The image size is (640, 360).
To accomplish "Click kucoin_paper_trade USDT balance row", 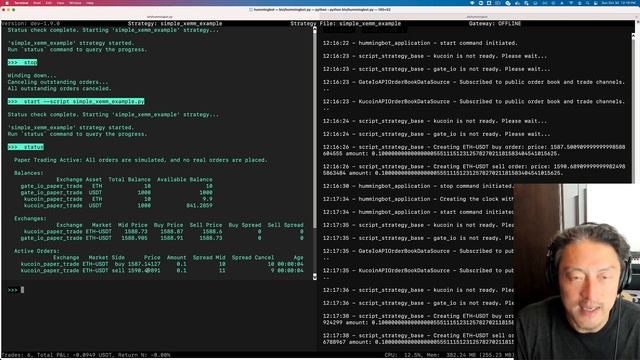I will point(116,206).
